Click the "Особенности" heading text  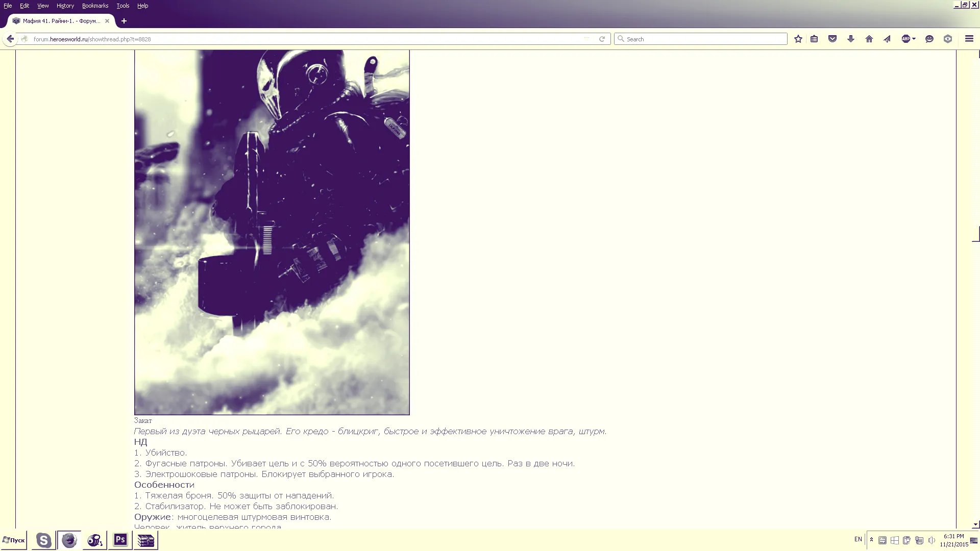(x=164, y=485)
